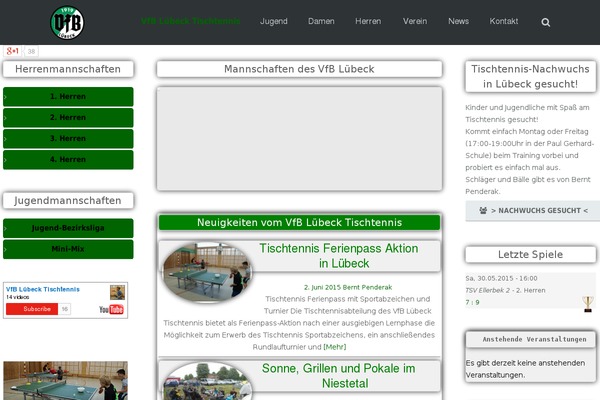Click the VfB Lübeck club logo
600x400 pixels.
point(67,23)
